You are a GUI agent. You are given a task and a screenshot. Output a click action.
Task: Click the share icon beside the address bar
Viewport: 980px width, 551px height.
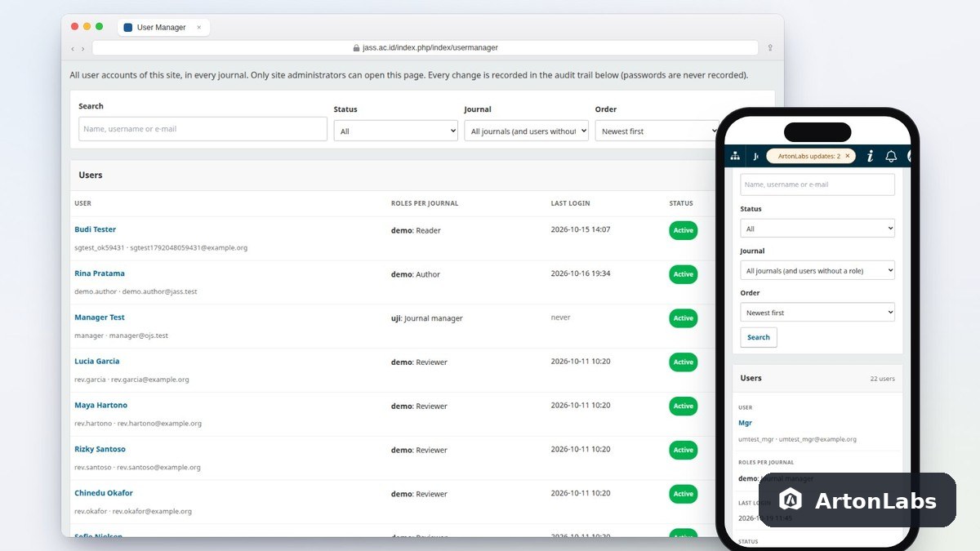(x=769, y=48)
